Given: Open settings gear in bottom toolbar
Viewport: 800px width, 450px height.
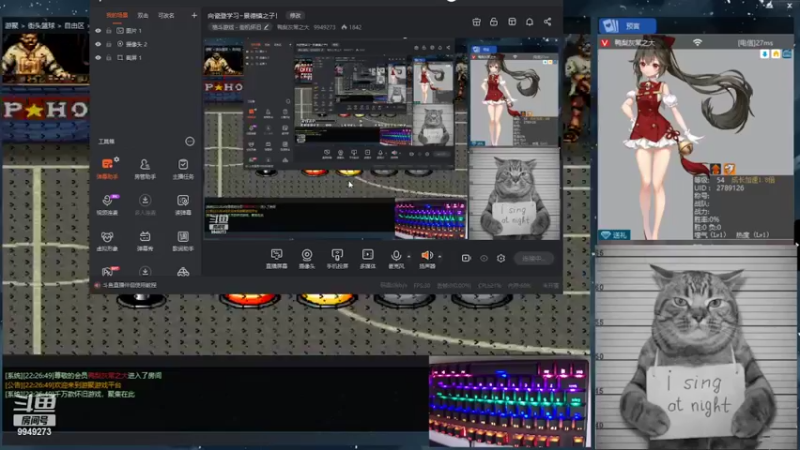Looking at the screenshot, I should pyautogui.click(x=501, y=258).
